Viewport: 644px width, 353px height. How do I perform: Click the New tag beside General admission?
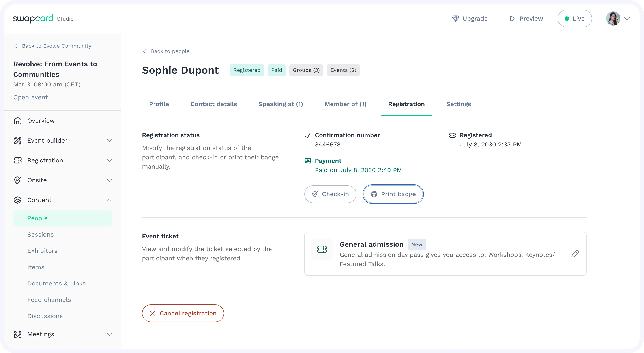click(417, 244)
